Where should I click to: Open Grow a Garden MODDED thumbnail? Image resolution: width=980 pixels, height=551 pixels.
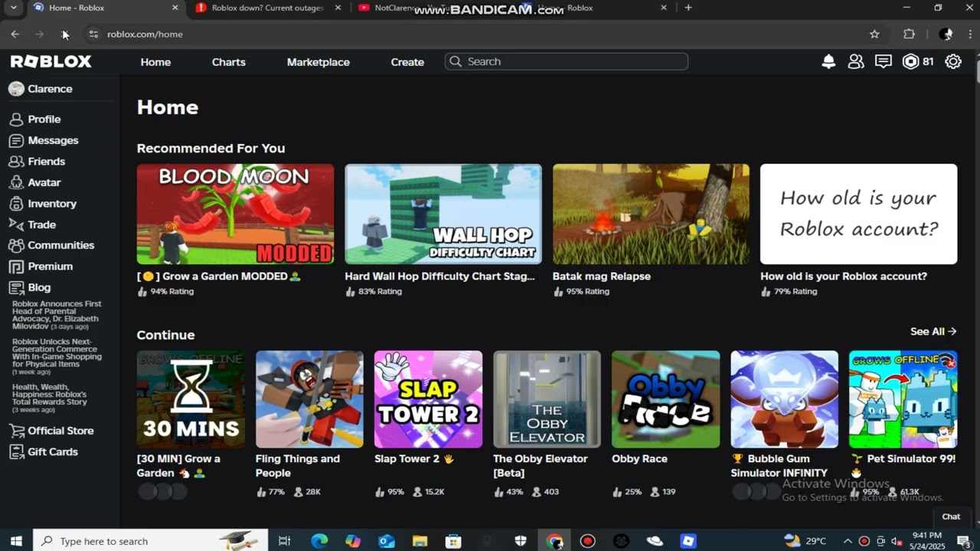point(235,214)
